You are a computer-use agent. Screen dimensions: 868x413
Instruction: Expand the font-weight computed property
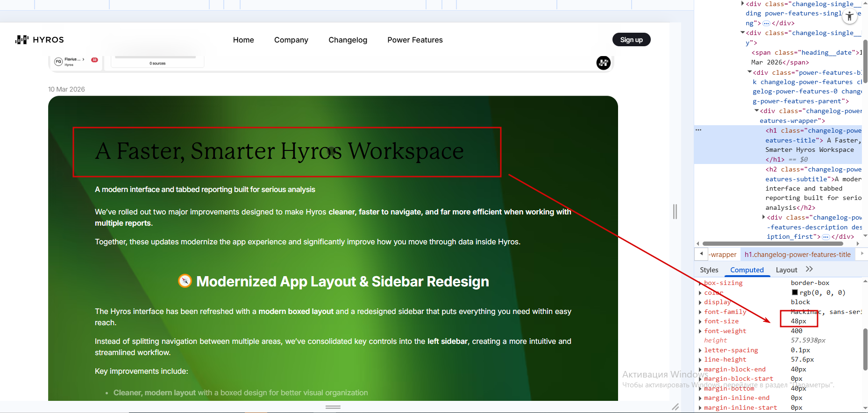(700, 331)
